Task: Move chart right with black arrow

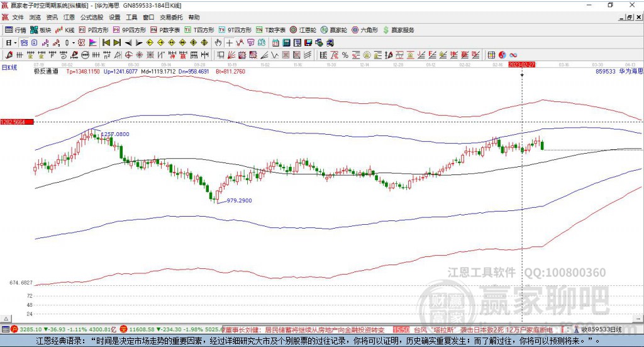Action: coord(139,43)
